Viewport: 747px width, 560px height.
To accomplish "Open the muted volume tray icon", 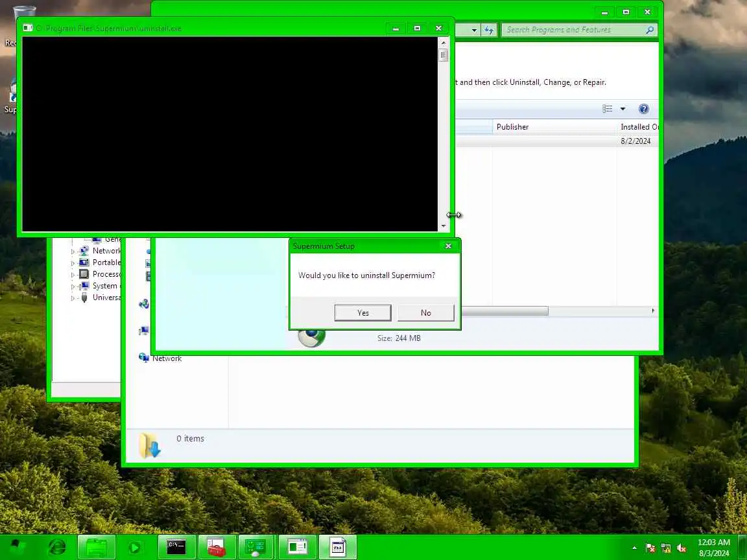I will coord(682,548).
